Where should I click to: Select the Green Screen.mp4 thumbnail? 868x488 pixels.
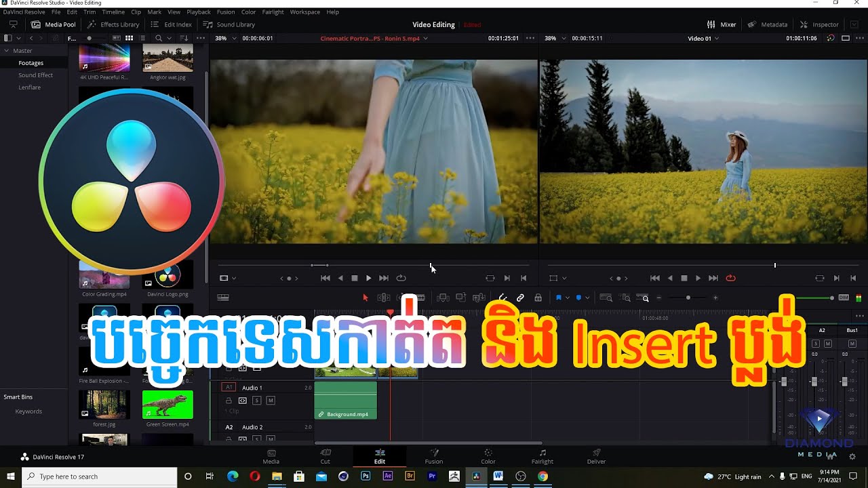coord(167,405)
